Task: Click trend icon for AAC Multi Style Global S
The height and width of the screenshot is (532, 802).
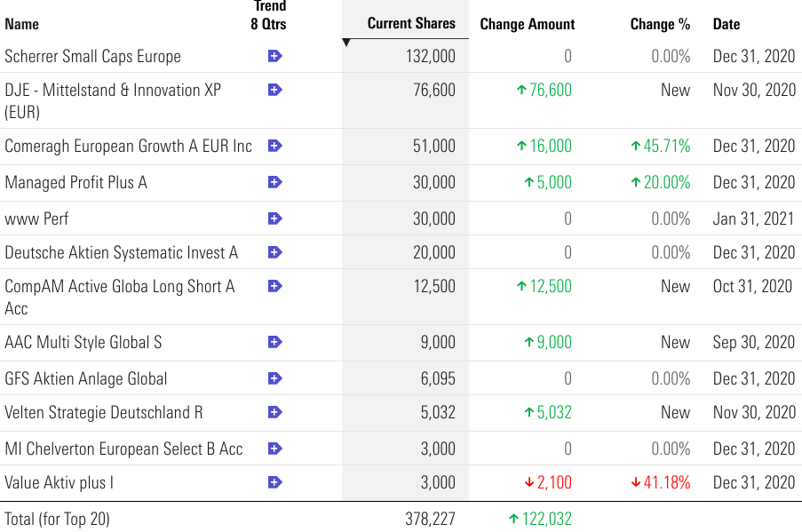Action: click(274, 342)
